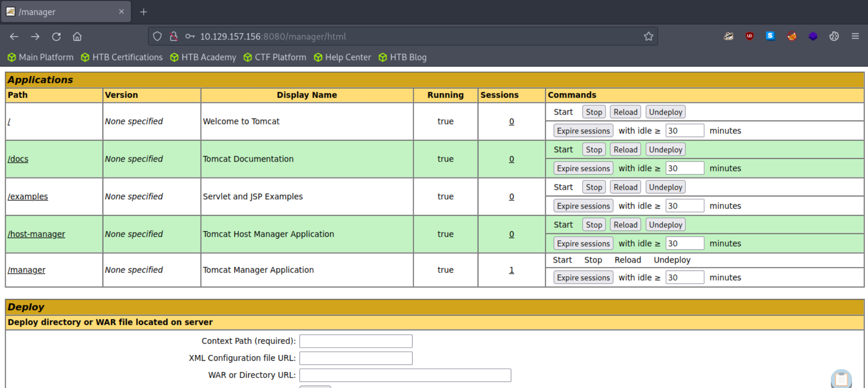View sessions count for /docs

click(512, 159)
